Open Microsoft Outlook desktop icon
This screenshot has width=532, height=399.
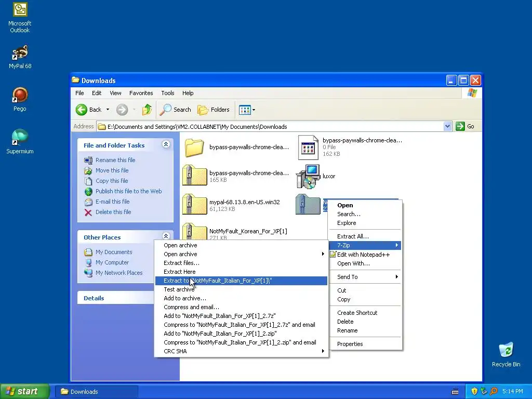[20, 17]
